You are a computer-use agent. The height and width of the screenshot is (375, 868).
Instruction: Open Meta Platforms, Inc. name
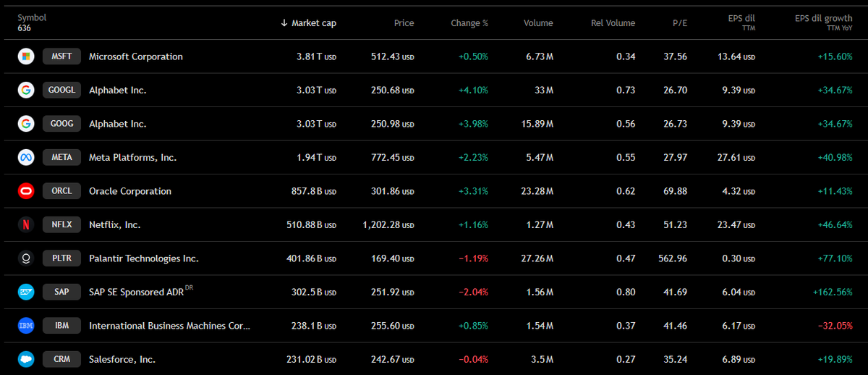click(132, 157)
